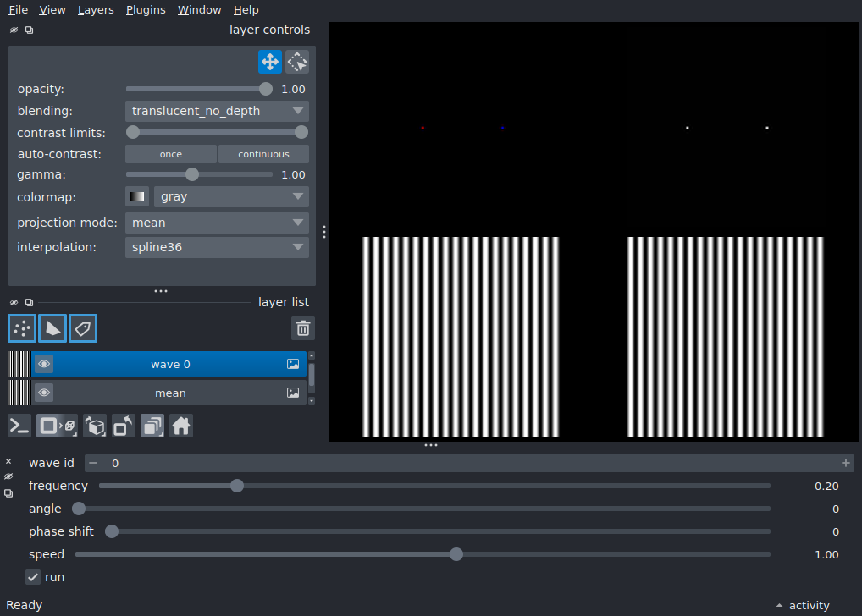The image size is (862, 616).
Task: Create a new shapes layer
Action: (x=52, y=328)
